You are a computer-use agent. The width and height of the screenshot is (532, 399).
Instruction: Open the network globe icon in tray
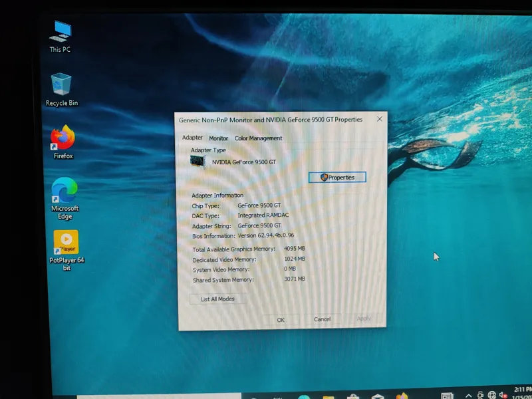point(491,394)
